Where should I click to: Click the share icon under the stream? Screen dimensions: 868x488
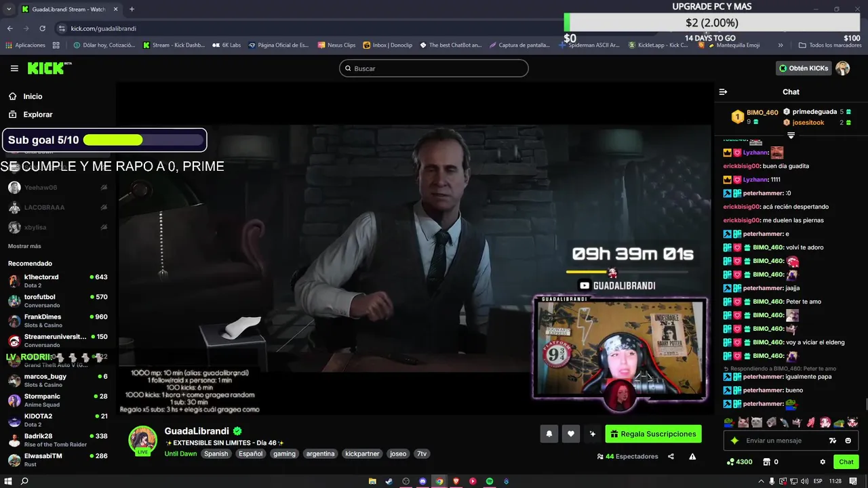pos(671,457)
